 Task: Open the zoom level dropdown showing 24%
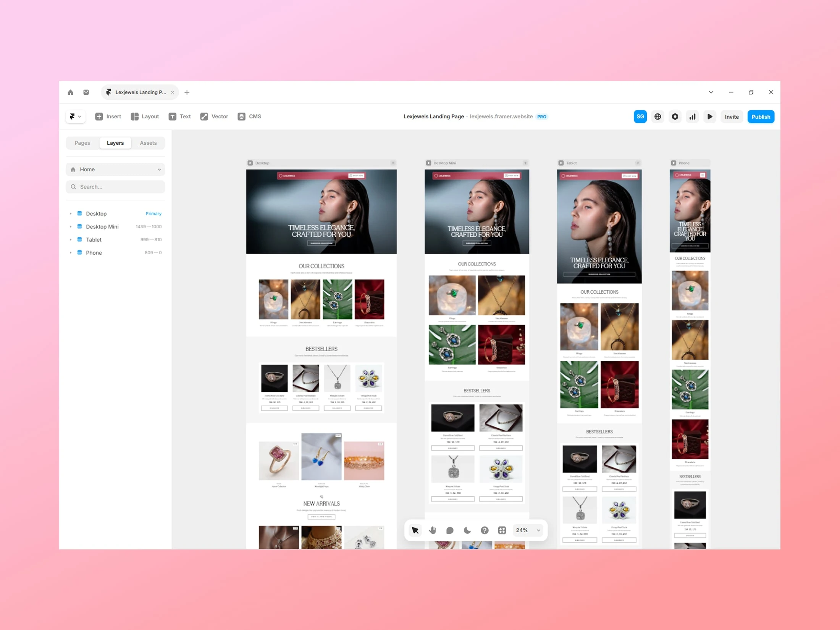pyautogui.click(x=528, y=530)
